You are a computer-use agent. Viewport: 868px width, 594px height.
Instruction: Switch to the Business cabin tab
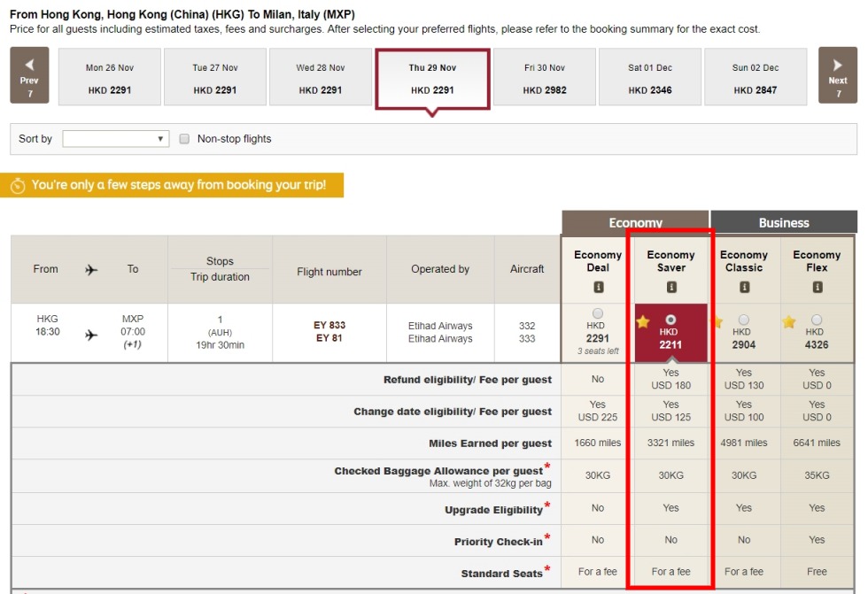[x=783, y=223]
